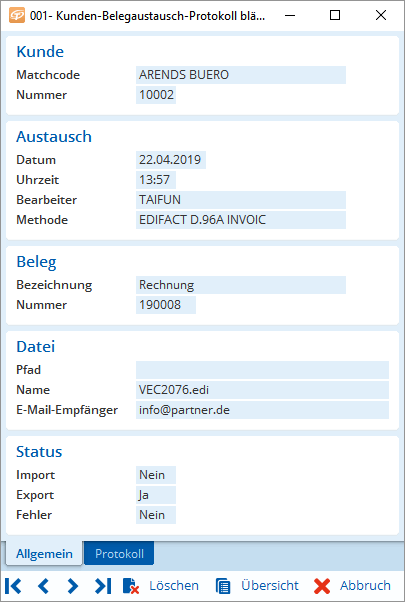
Task: Click the application logo in title bar
Action: [17, 15]
